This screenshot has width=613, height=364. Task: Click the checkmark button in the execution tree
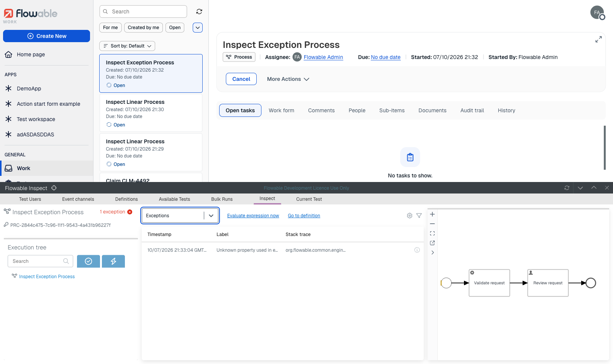click(x=89, y=261)
